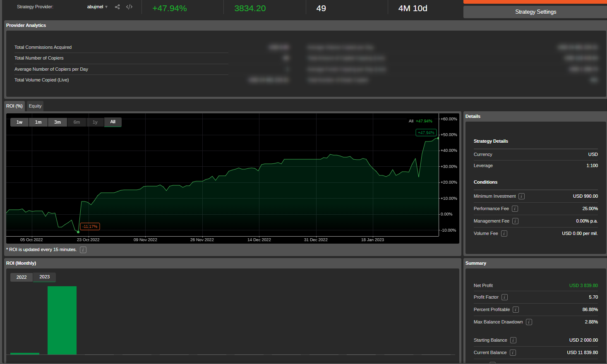
Task: Switch to the Equity tab
Action: tap(35, 106)
